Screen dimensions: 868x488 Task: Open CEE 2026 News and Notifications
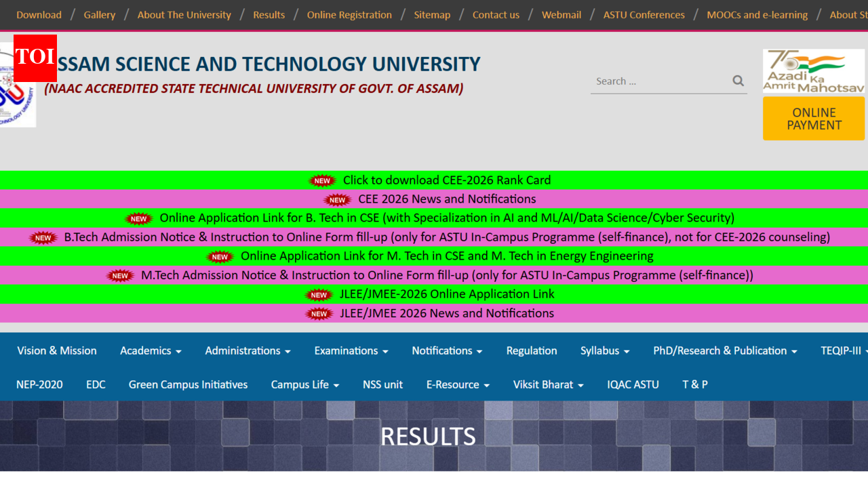click(x=447, y=199)
